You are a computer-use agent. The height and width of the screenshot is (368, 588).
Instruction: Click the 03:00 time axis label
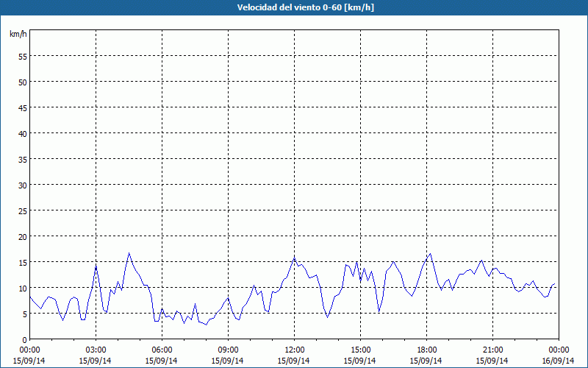click(96, 350)
